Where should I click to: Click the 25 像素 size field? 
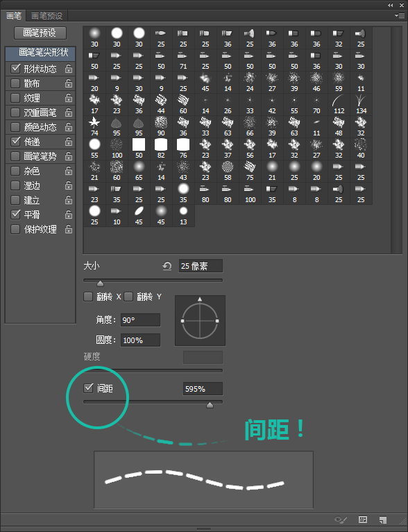click(x=201, y=266)
